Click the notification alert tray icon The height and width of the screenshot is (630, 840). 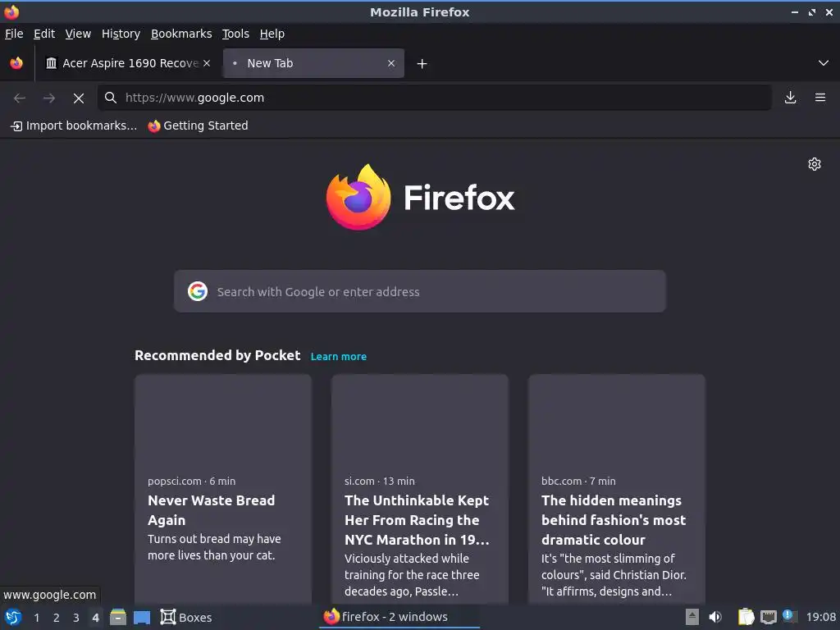pyautogui.click(x=789, y=616)
